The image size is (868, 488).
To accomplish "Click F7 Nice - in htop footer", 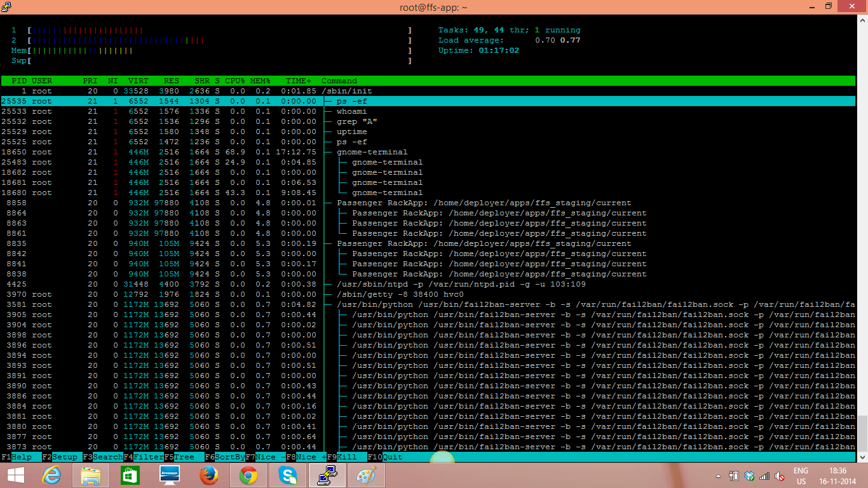I will click(x=266, y=457).
